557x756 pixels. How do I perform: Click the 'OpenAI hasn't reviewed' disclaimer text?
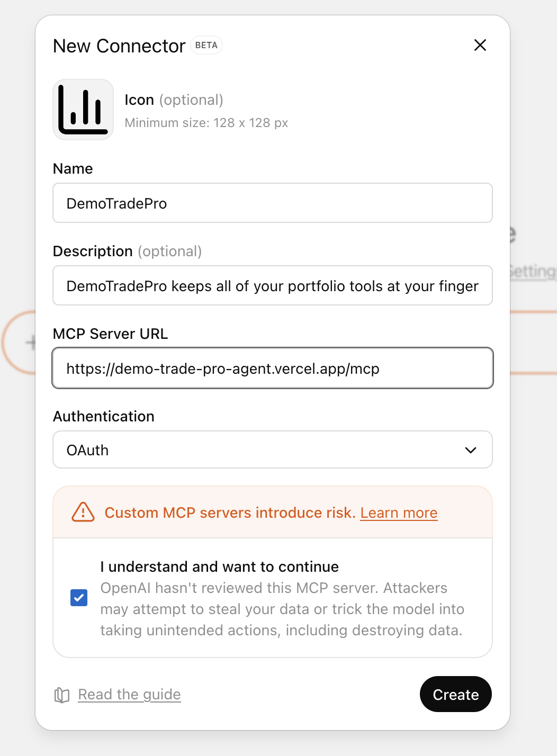[x=282, y=609]
